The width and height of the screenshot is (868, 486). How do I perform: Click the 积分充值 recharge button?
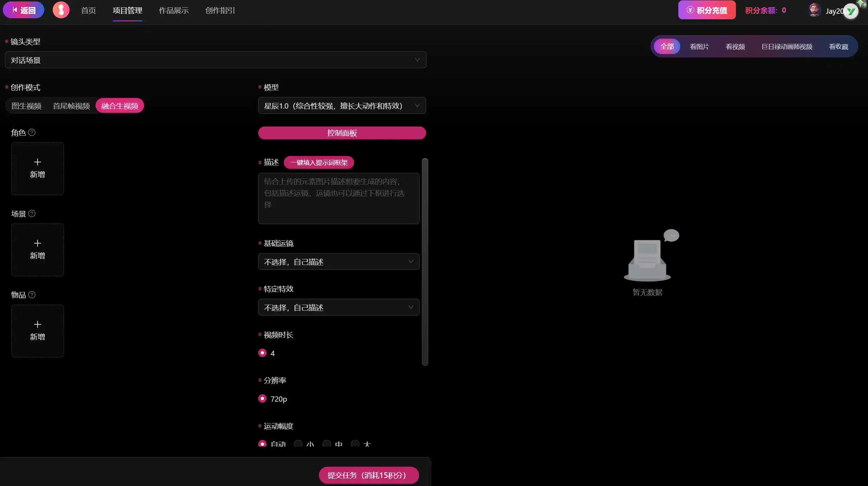pyautogui.click(x=707, y=10)
